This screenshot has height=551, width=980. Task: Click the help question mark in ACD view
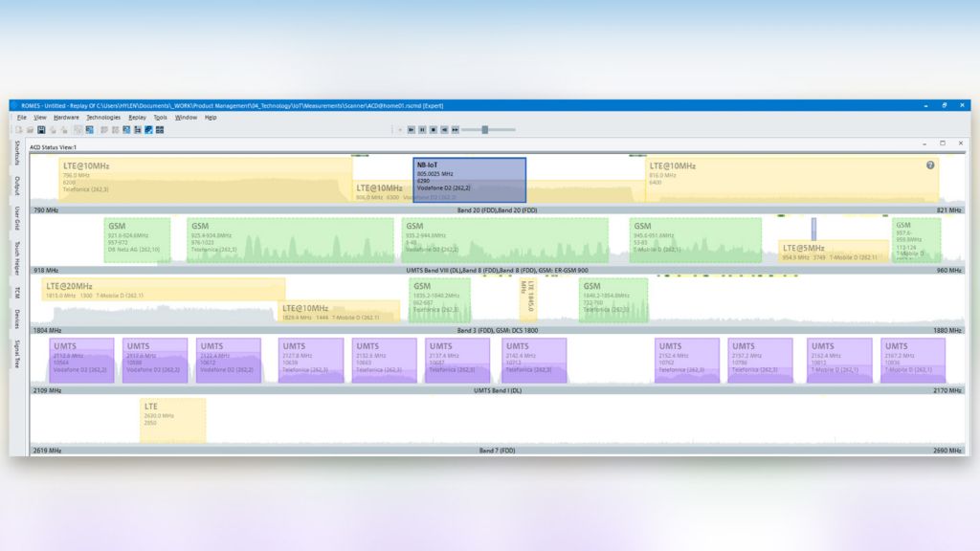pyautogui.click(x=929, y=165)
